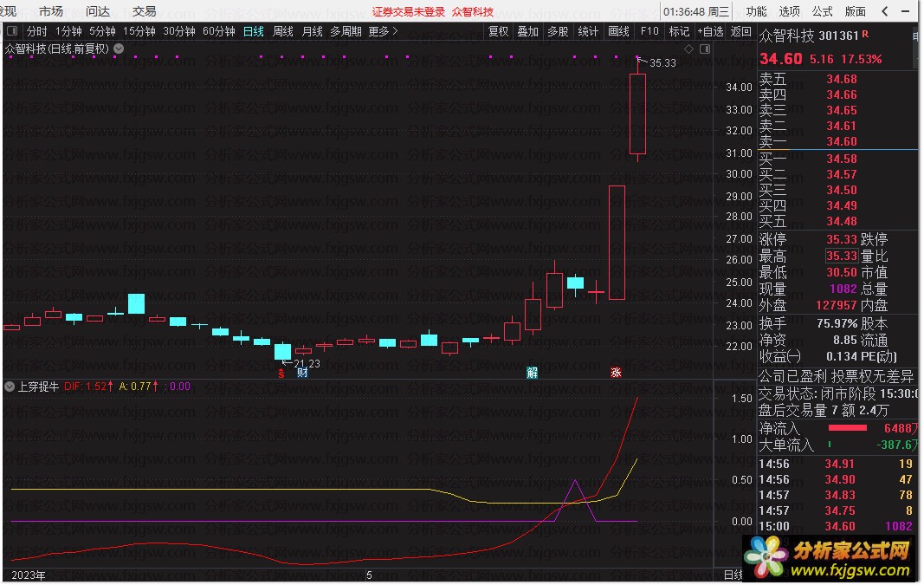Select the 日线 daily period
Screen dimensions: 924x585
pyautogui.click(x=254, y=31)
